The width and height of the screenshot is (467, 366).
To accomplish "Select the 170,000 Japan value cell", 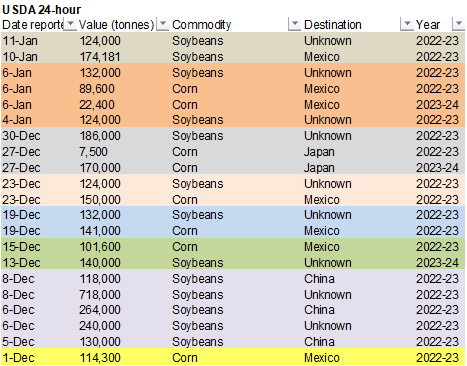I will [100, 168].
